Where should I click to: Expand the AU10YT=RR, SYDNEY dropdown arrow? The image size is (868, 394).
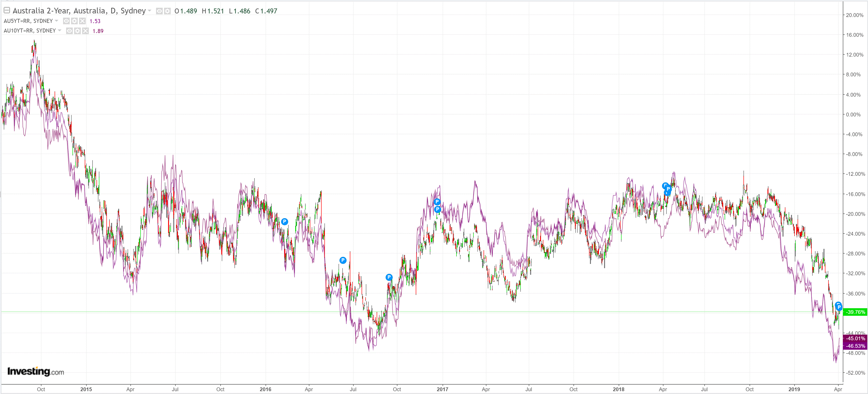[60, 30]
